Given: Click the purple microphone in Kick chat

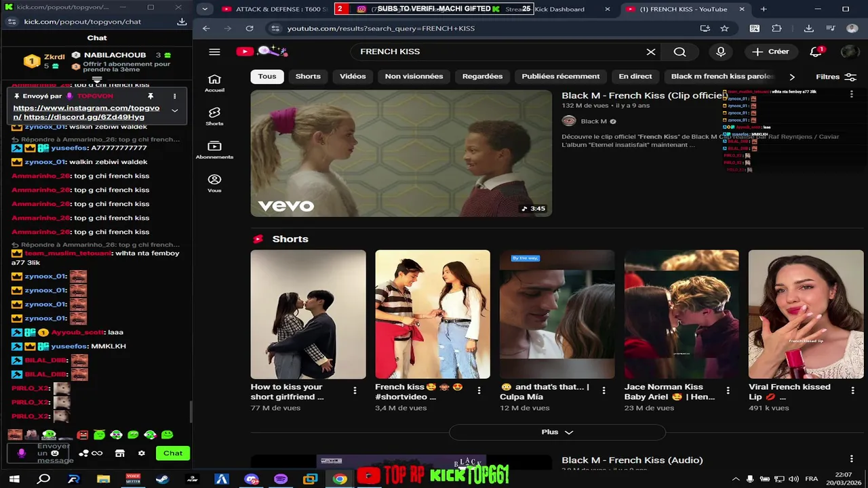Looking at the screenshot, I should pyautogui.click(x=22, y=453).
